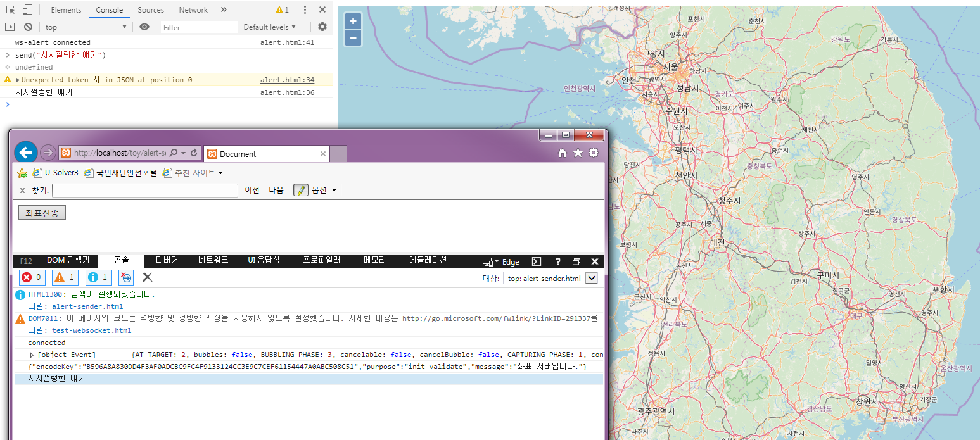The width and height of the screenshot is (980, 440).
Task: Expand the Unexpected token warning
Action: click(x=18, y=80)
